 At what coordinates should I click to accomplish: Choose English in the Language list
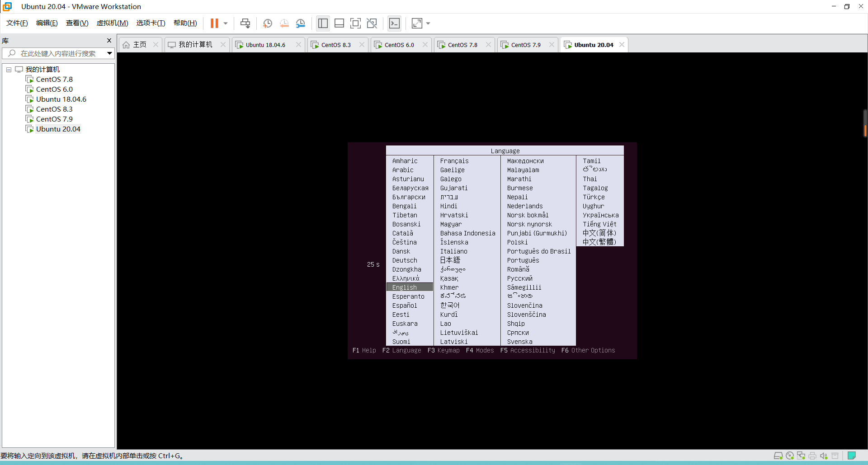tap(410, 287)
